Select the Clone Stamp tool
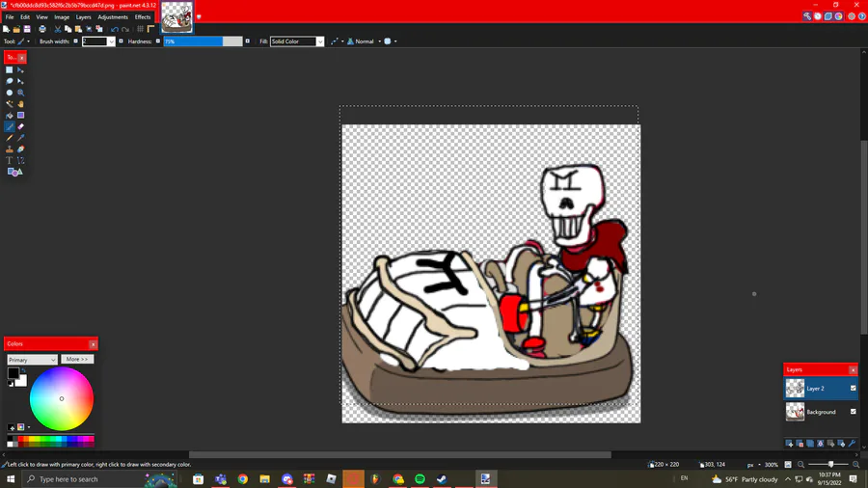The height and width of the screenshot is (488, 868). tap(10, 149)
